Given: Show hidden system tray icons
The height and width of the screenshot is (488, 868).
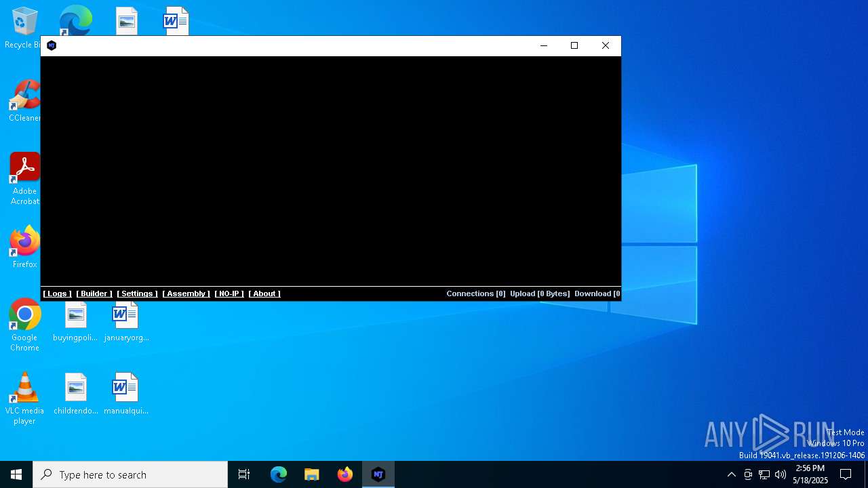Looking at the screenshot, I should (x=731, y=474).
